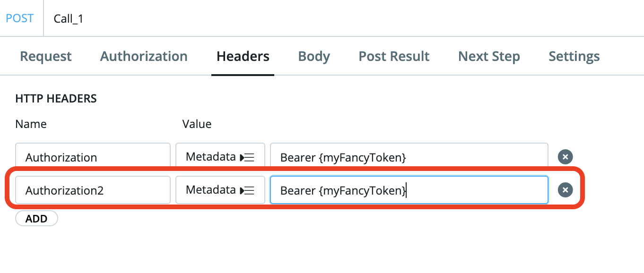
Task: Click the Value column label
Action: click(x=197, y=124)
